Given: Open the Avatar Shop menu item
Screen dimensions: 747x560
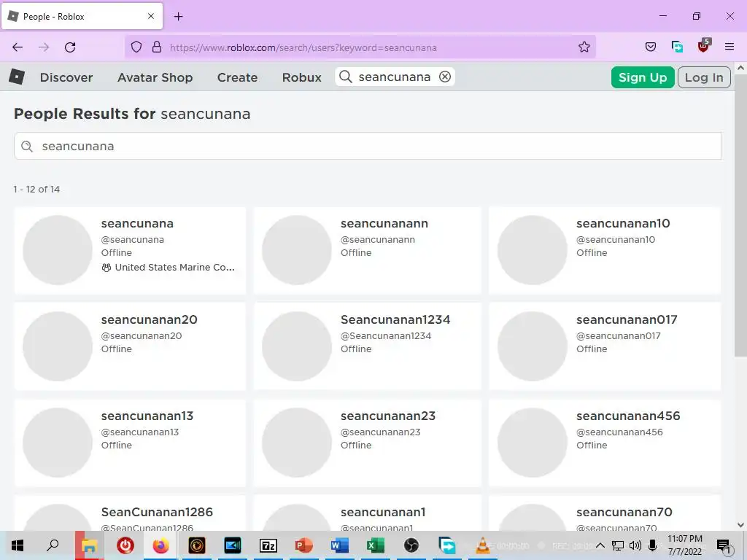Looking at the screenshot, I should (155, 77).
